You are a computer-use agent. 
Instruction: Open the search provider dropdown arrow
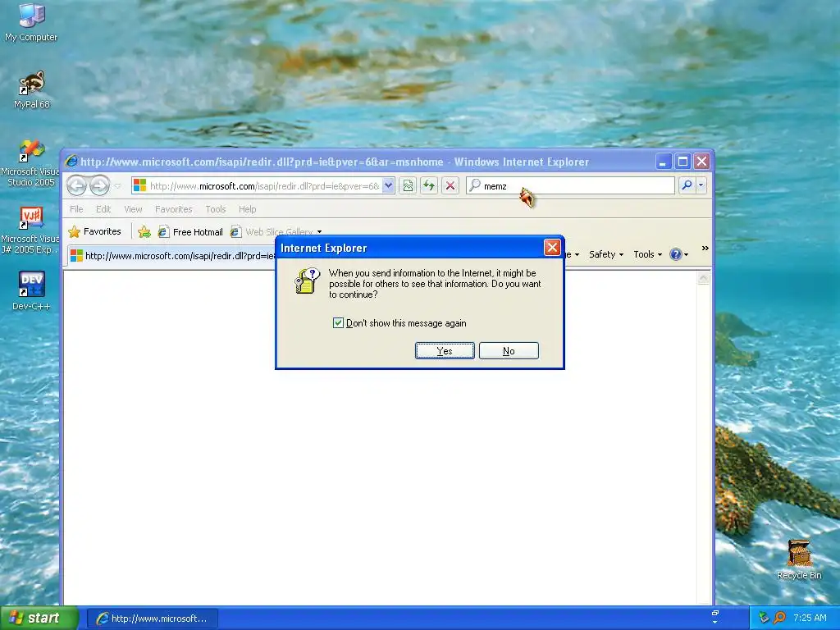[701, 186]
